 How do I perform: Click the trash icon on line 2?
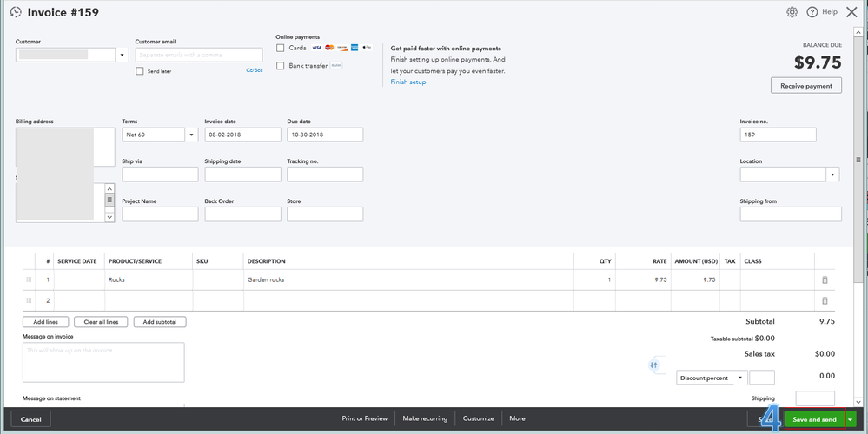click(825, 300)
